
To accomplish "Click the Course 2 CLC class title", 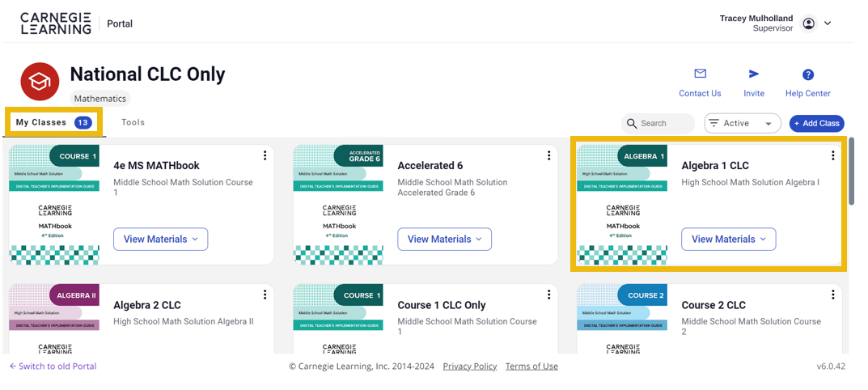I will pos(713,305).
